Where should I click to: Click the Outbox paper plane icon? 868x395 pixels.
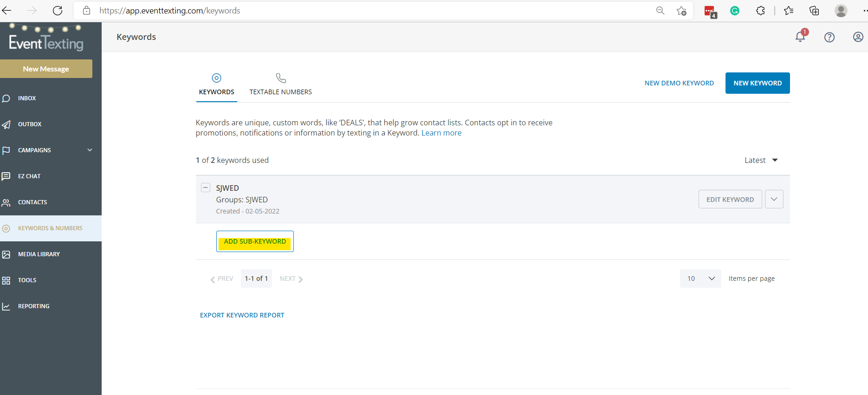click(6, 124)
